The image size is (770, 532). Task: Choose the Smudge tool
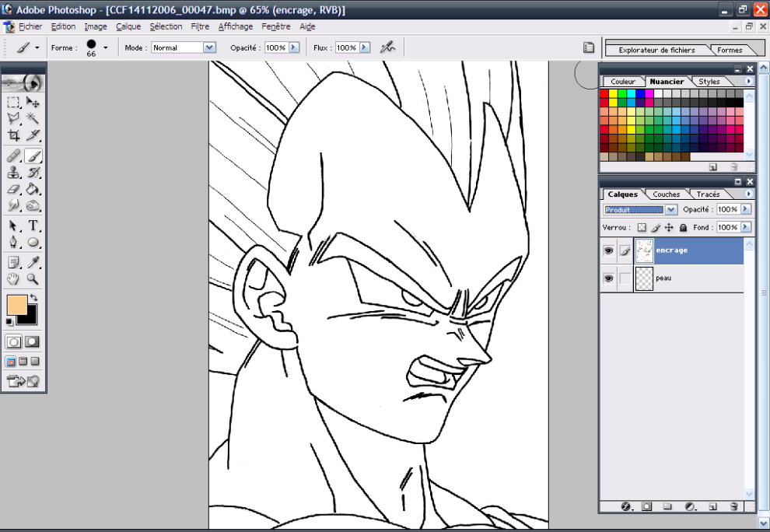[13, 205]
